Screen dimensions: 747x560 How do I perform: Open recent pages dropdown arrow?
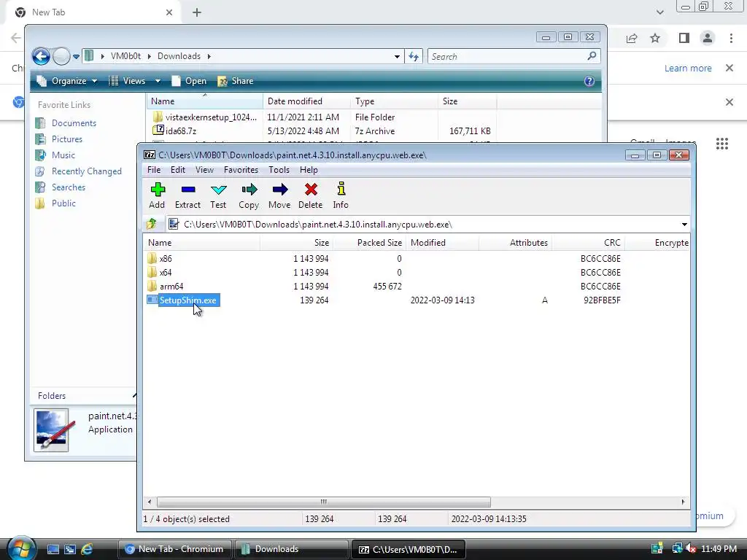click(x=76, y=57)
